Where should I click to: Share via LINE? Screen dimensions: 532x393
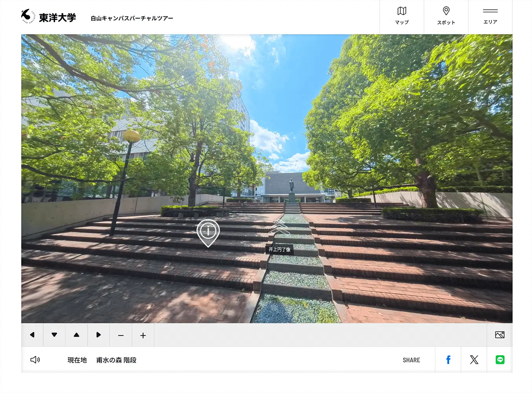pyautogui.click(x=500, y=360)
